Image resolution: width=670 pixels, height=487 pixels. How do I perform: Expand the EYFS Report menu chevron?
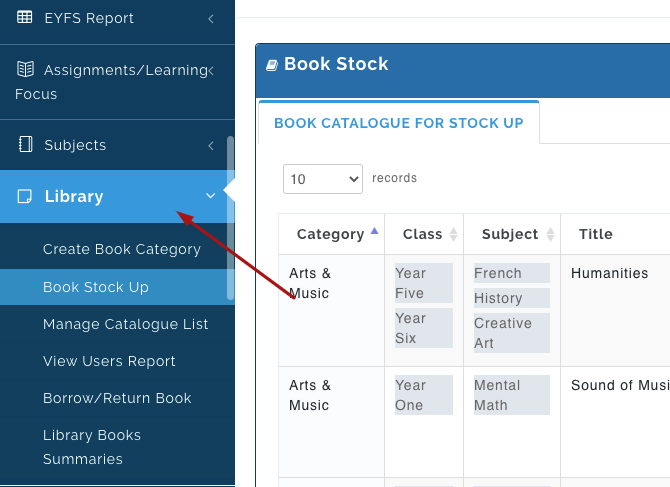coord(211,18)
